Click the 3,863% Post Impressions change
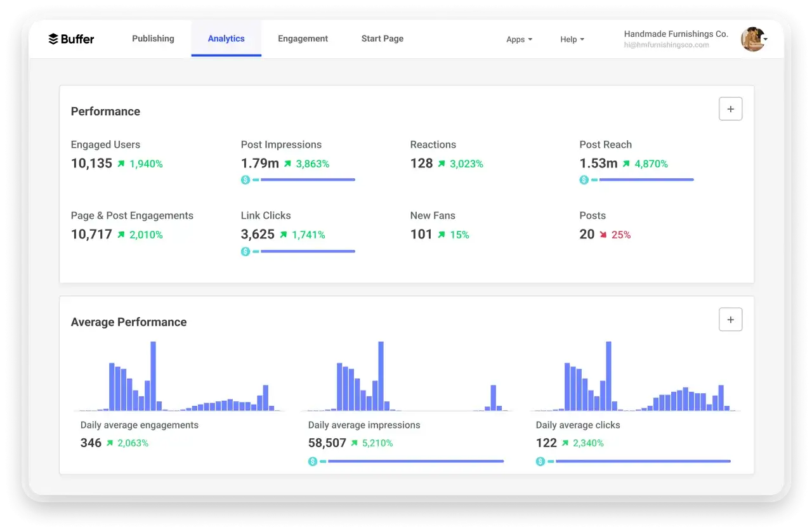 coord(312,164)
